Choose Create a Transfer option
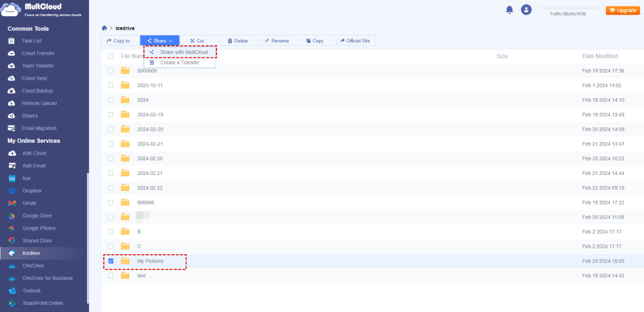 [180, 62]
